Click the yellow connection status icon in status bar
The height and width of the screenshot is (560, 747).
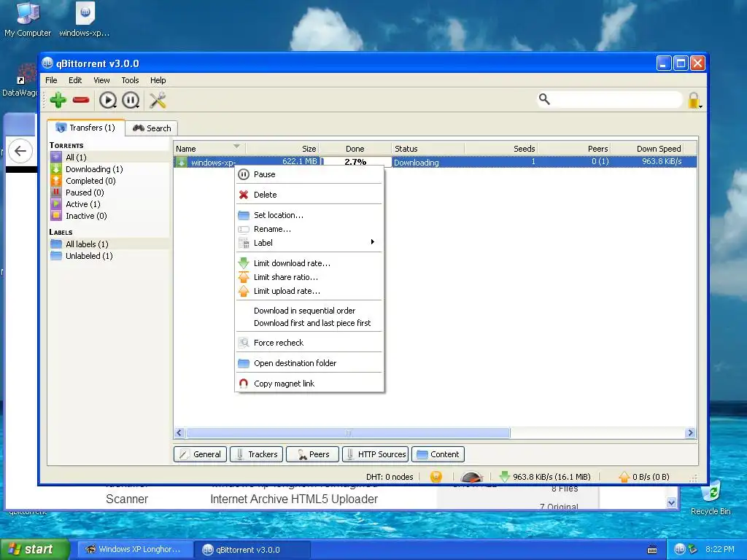pyautogui.click(x=436, y=477)
